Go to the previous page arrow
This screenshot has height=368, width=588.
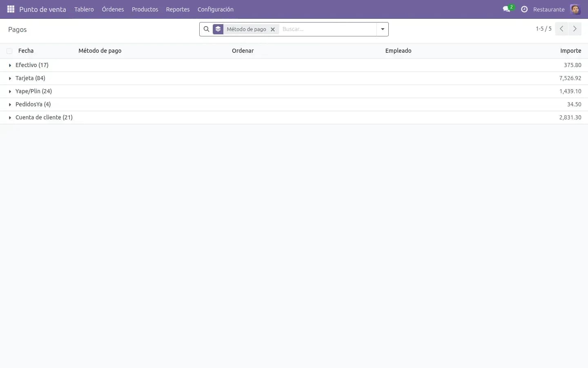(x=561, y=29)
